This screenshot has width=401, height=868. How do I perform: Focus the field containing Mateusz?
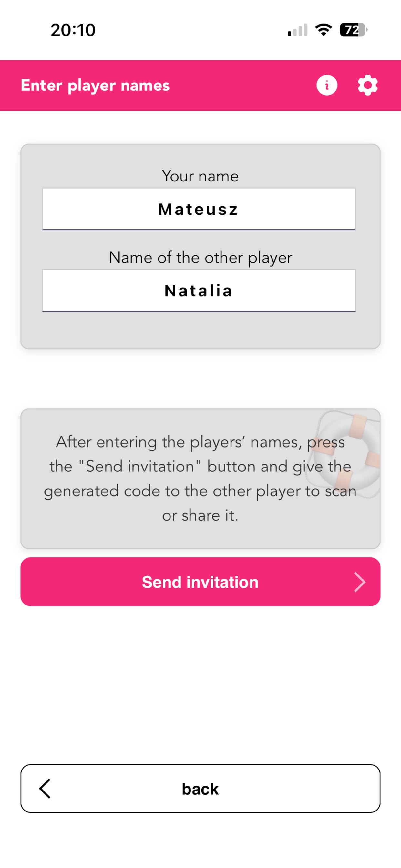(199, 209)
